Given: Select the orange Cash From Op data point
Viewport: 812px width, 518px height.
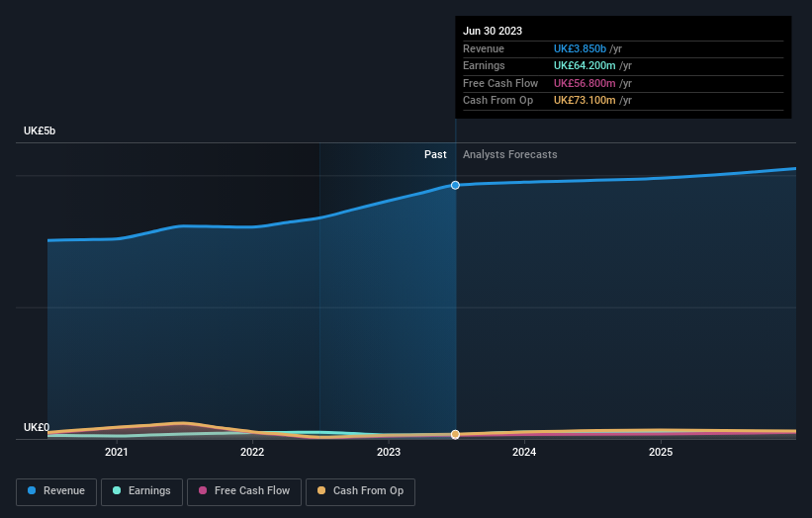Looking at the screenshot, I should coord(455,434).
